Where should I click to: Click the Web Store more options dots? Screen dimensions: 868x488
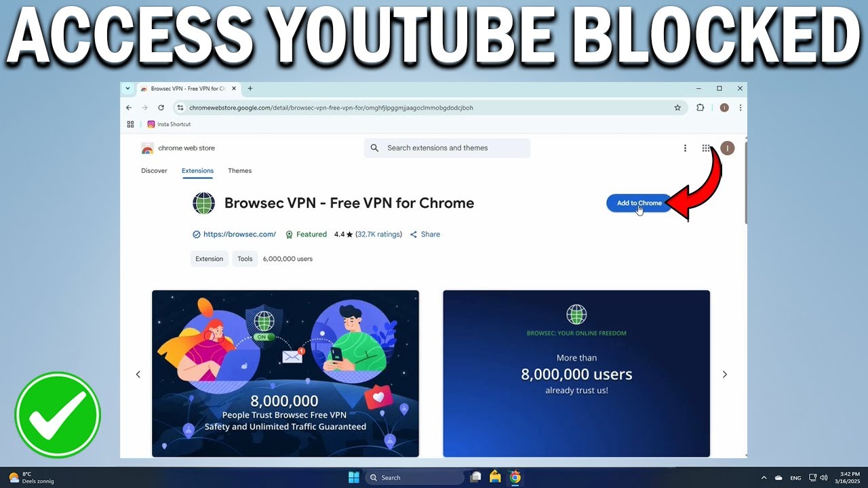tap(685, 148)
